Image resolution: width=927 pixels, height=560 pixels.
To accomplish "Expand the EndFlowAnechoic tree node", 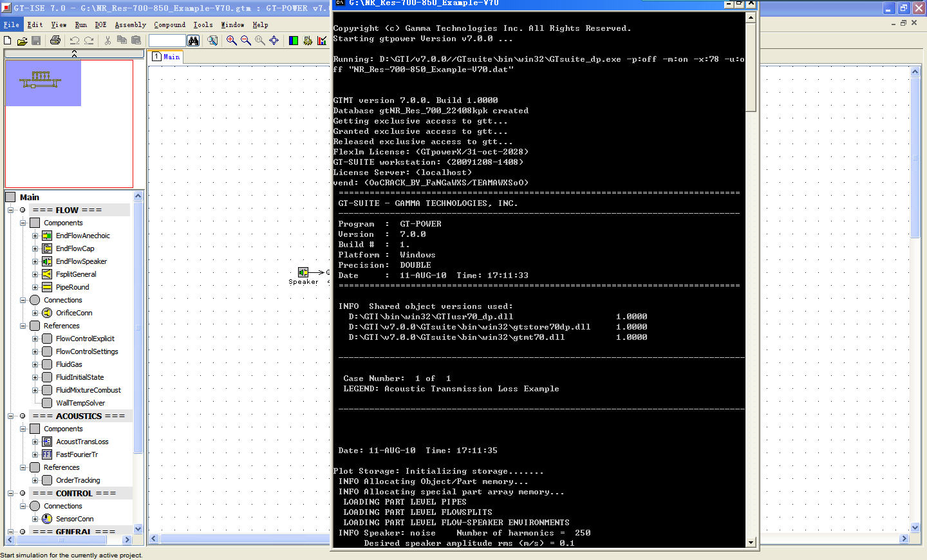I will [35, 236].
